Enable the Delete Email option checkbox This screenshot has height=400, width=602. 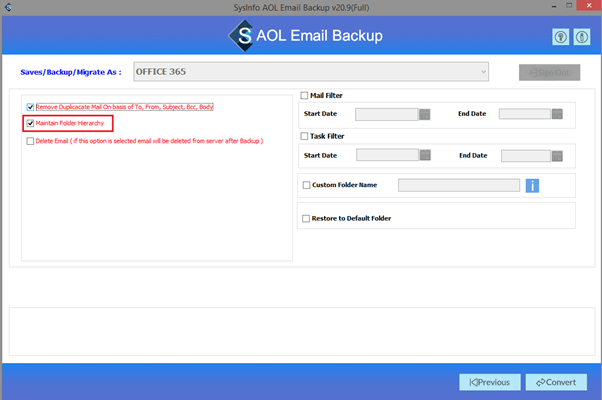[31, 142]
